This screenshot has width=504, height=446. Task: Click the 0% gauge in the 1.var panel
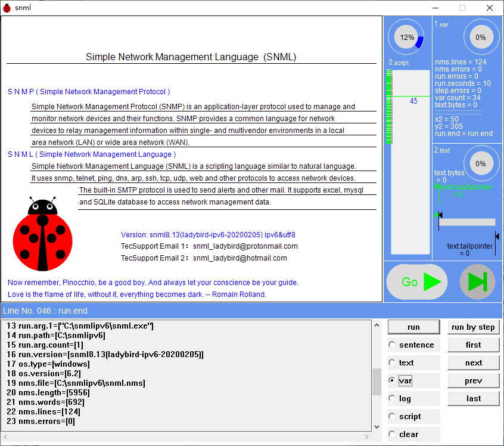click(481, 37)
